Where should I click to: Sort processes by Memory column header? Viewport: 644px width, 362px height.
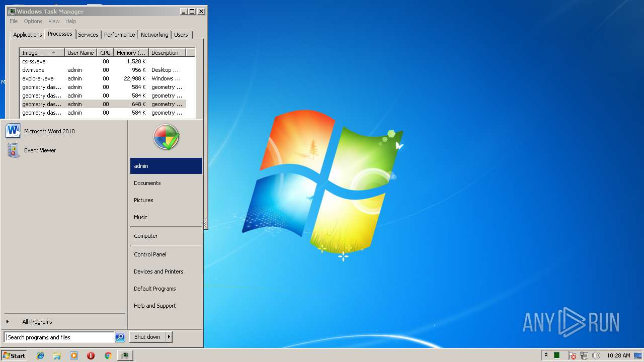(x=131, y=53)
